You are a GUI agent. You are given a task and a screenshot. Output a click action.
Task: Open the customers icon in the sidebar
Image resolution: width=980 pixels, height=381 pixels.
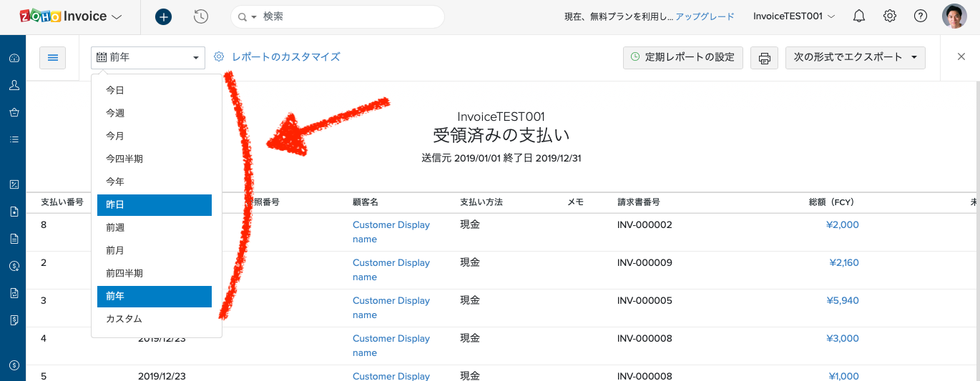coord(14,85)
